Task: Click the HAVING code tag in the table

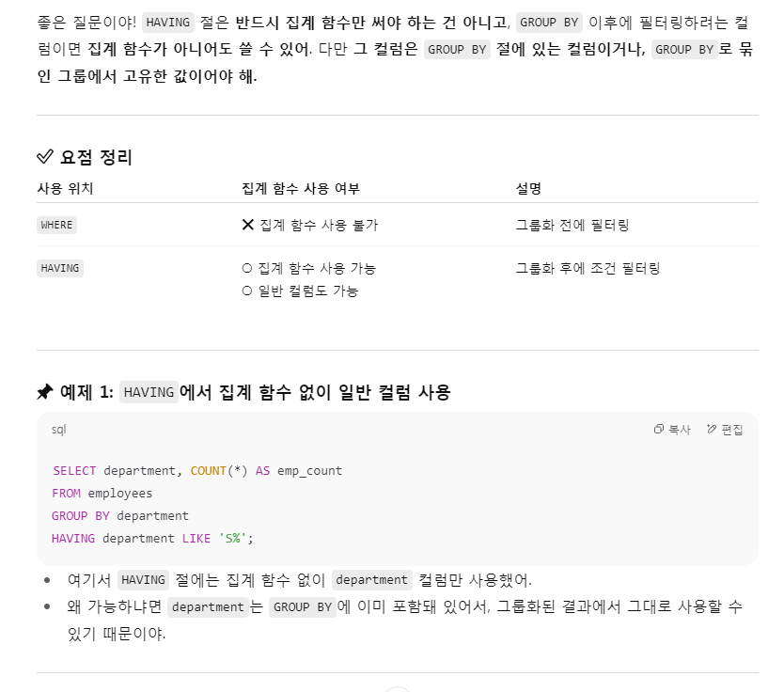Action: [x=60, y=269]
